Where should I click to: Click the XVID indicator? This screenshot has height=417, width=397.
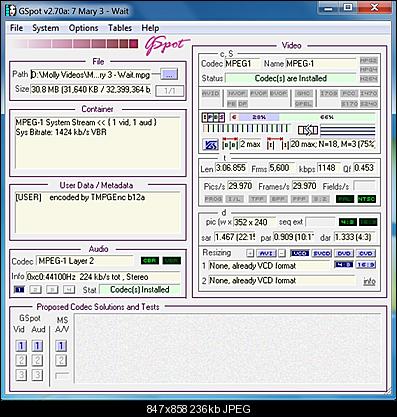(211, 93)
